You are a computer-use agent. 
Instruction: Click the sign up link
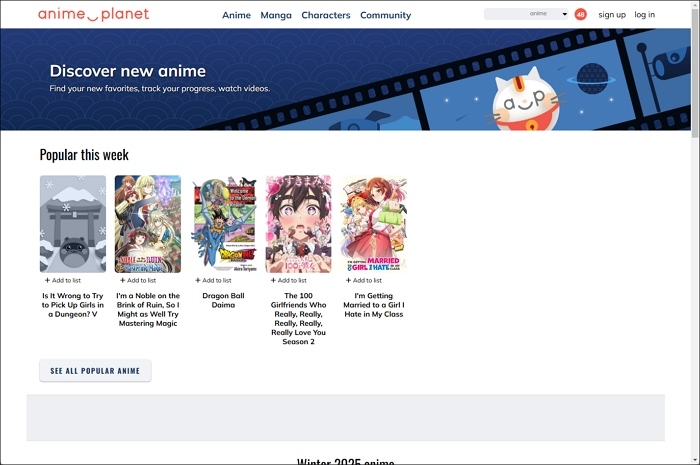coord(612,15)
